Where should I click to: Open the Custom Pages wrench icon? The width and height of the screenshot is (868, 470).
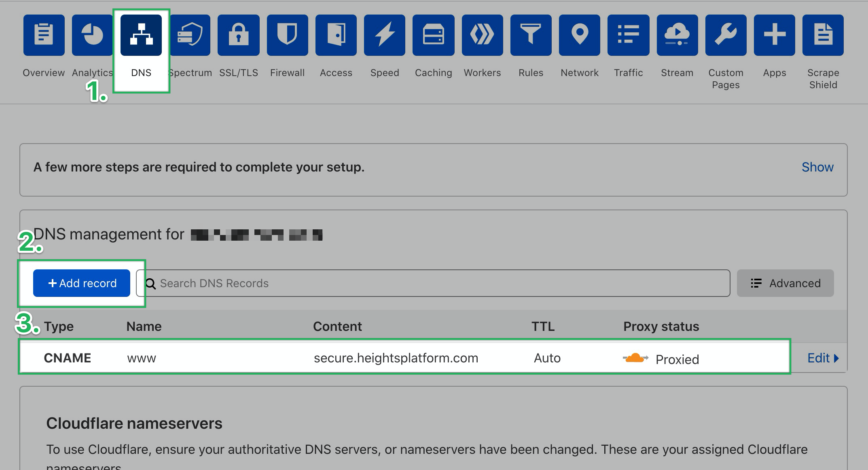pos(726,35)
